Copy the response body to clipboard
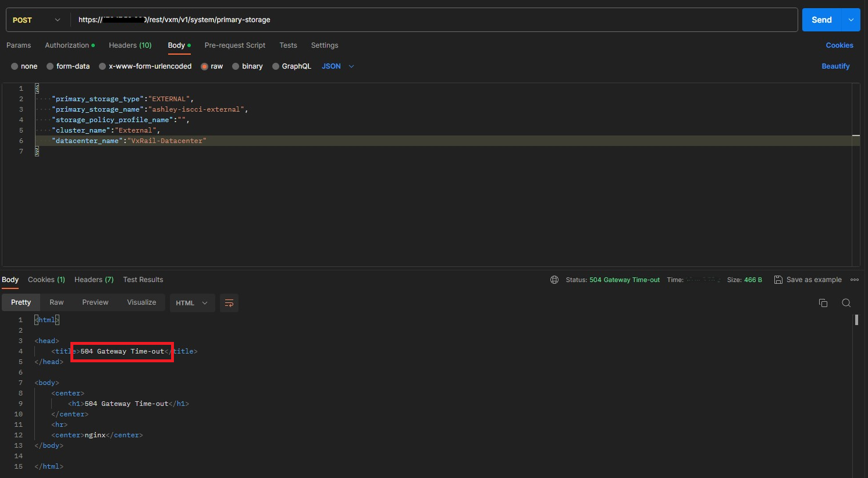The height and width of the screenshot is (478, 868). 823,302
